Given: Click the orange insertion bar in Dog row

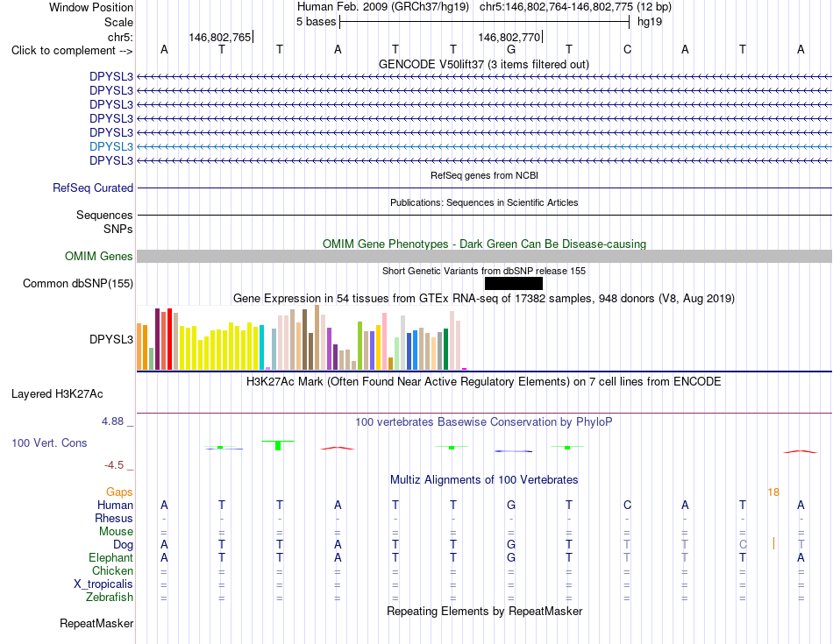Looking at the screenshot, I should (773, 543).
